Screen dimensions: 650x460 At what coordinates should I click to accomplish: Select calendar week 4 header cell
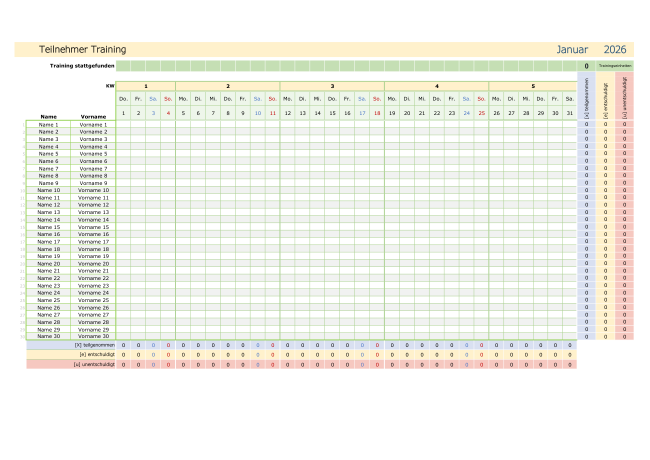(437, 86)
